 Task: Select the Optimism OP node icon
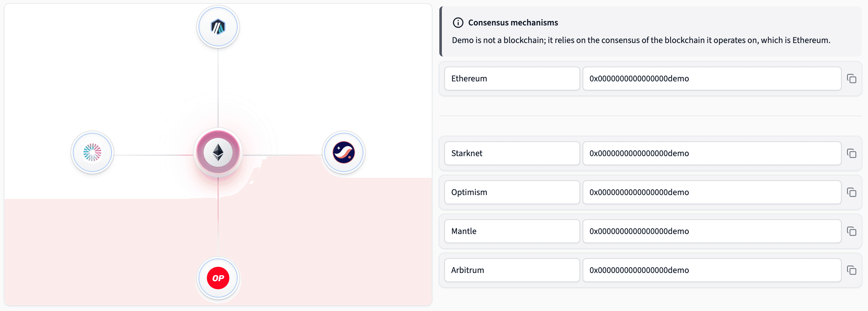pos(218,278)
